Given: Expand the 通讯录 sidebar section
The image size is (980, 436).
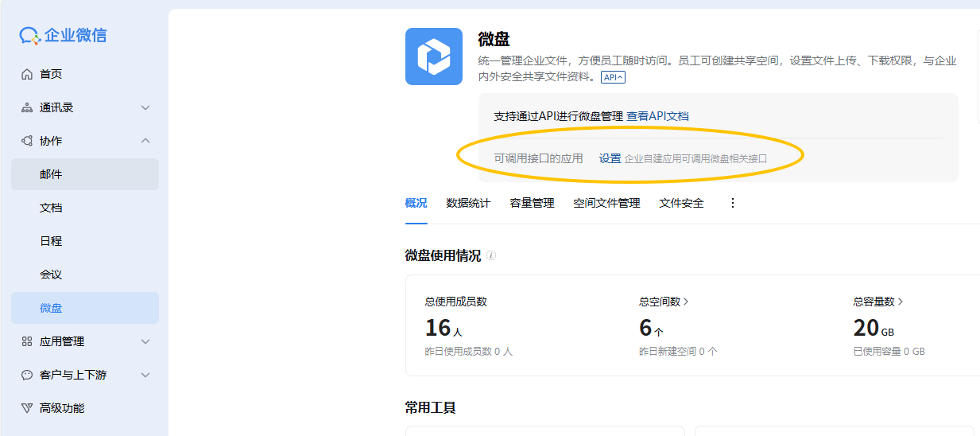Looking at the screenshot, I should pyautogui.click(x=145, y=107).
